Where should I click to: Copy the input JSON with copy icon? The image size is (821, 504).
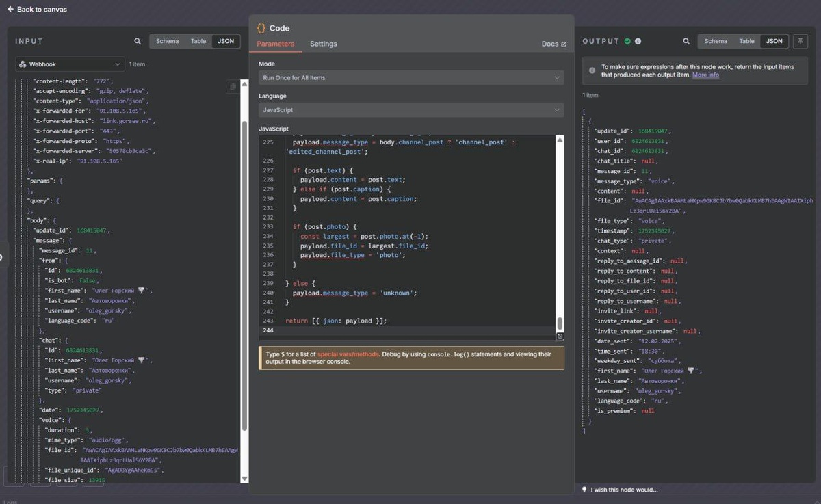[x=233, y=86]
